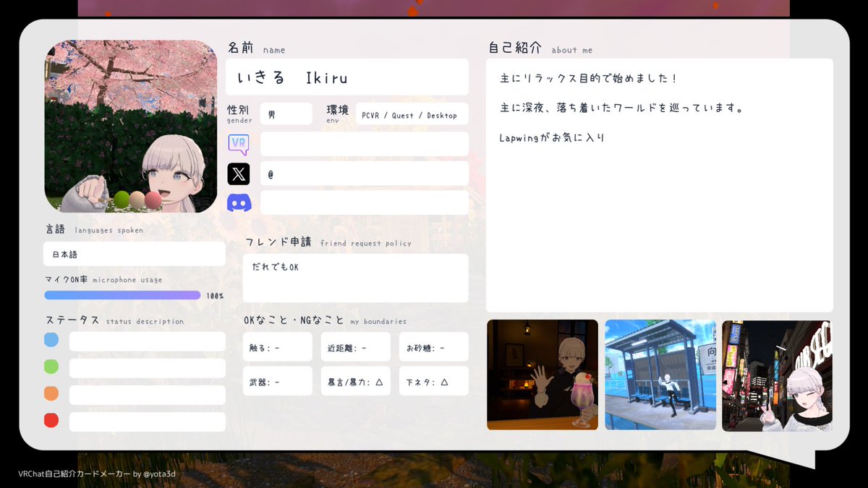Click the 暴言/暴力 boundary box
The width and height of the screenshot is (868, 488).
(x=356, y=381)
